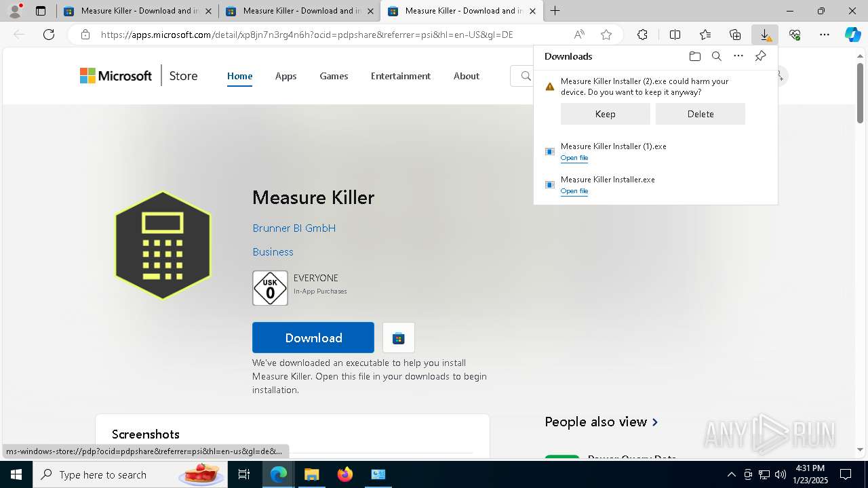Image resolution: width=868 pixels, height=488 pixels.
Task: Click the Microsoft Store app icon button
Action: coord(399,338)
